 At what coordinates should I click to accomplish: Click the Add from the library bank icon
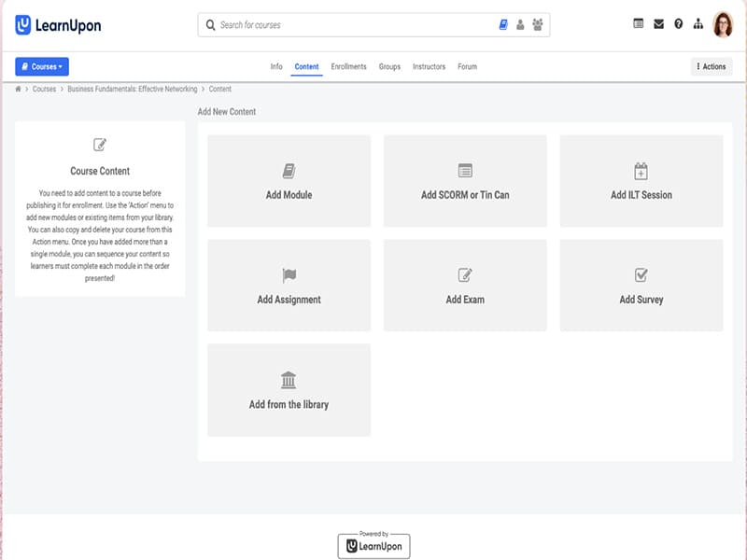(x=289, y=381)
